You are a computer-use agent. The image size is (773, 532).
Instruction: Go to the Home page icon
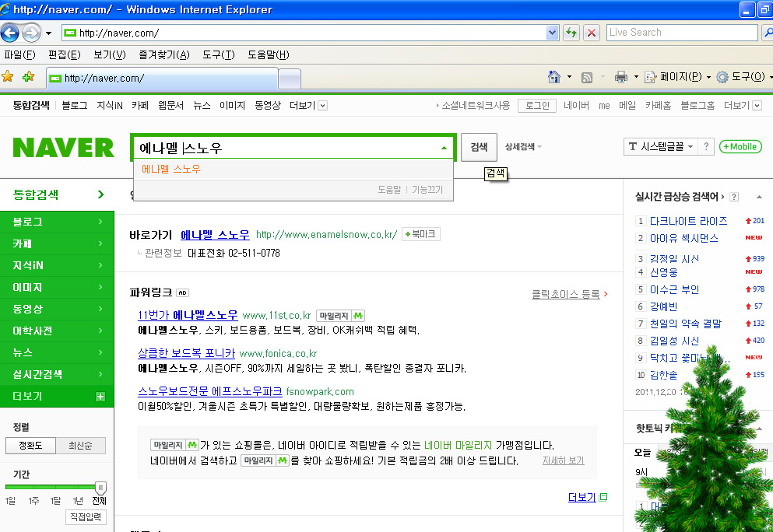[x=554, y=77]
